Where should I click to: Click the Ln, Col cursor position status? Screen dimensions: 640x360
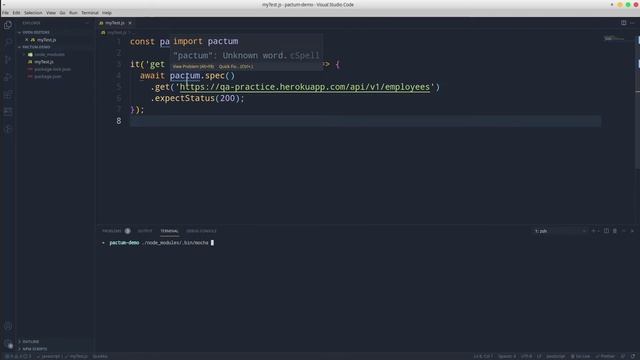coord(483,356)
